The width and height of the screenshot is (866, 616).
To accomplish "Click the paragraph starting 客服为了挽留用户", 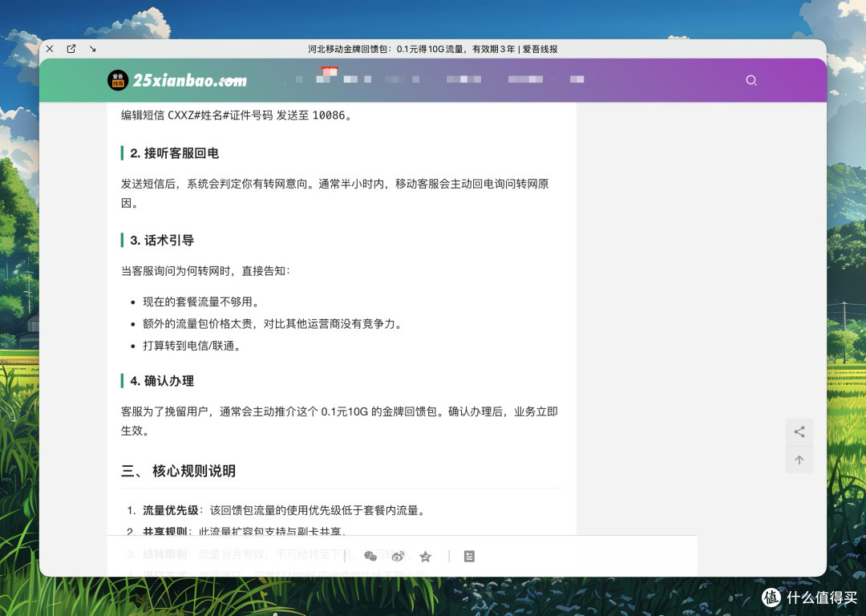I will (340, 421).
